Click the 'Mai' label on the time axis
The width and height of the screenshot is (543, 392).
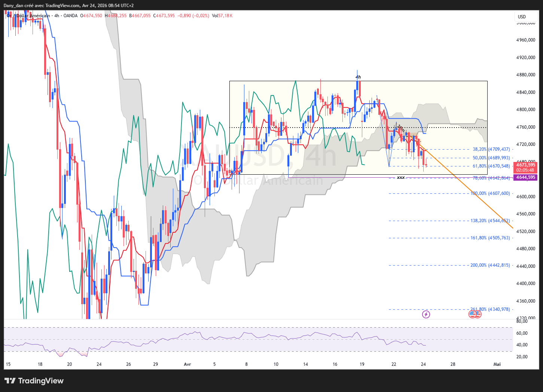pyautogui.click(x=497, y=364)
